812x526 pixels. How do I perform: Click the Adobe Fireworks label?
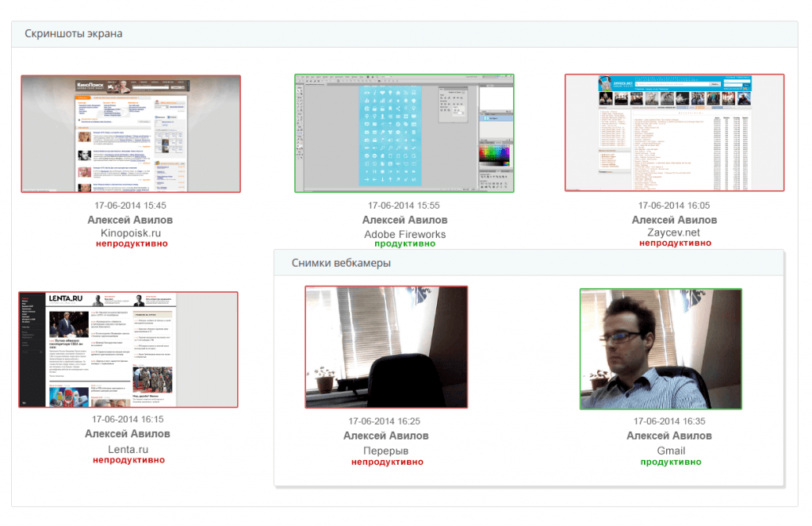pos(404,234)
